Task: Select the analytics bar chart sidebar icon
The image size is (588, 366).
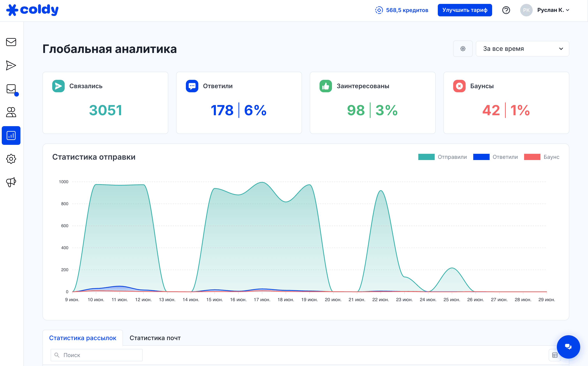Action: pos(11,135)
